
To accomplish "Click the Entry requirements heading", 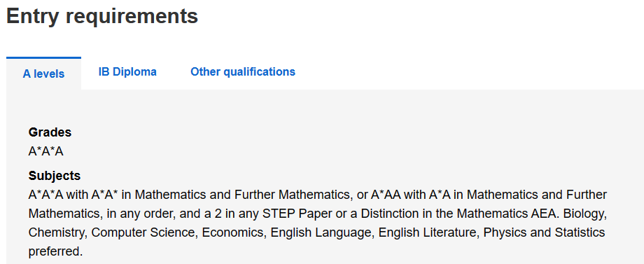I will click(x=102, y=16).
